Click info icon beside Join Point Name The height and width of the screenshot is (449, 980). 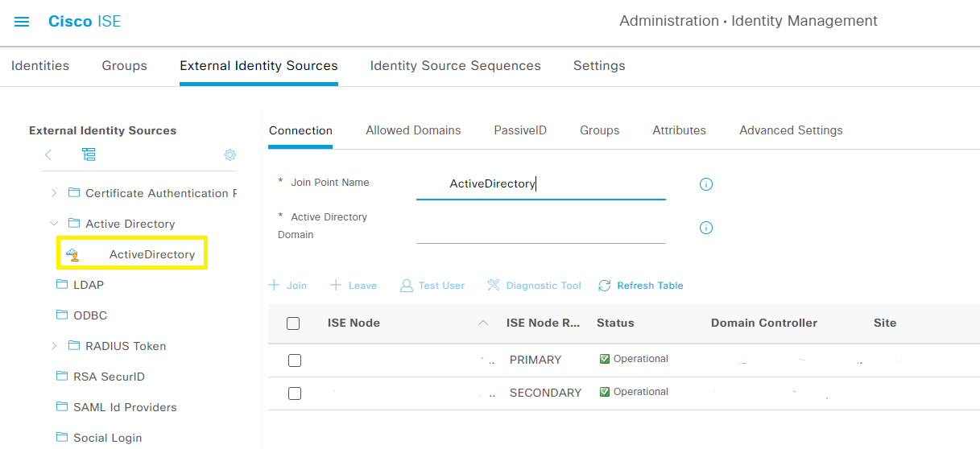pyautogui.click(x=706, y=184)
